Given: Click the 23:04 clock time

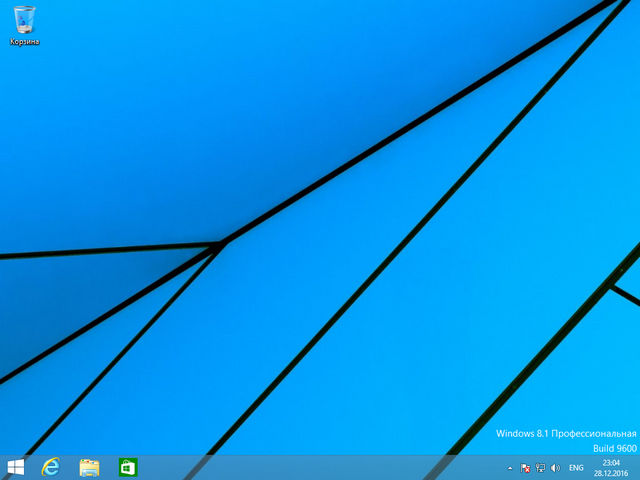Looking at the screenshot, I should (x=611, y=462).
